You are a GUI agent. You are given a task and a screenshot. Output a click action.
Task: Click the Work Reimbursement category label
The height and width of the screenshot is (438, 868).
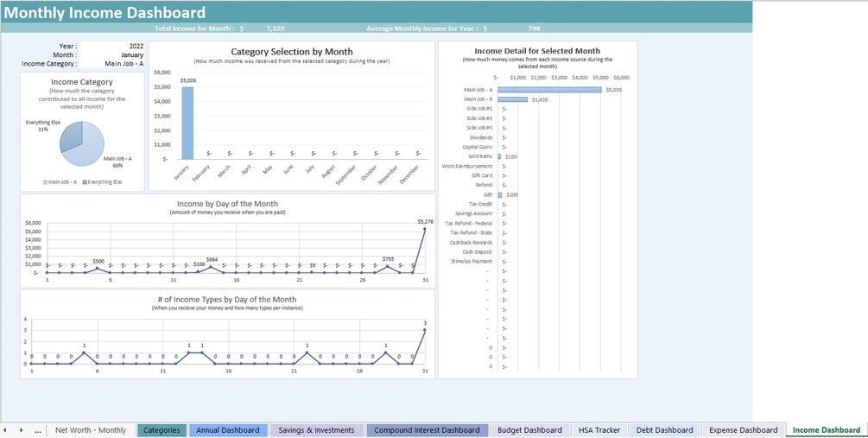pos(467,166)
